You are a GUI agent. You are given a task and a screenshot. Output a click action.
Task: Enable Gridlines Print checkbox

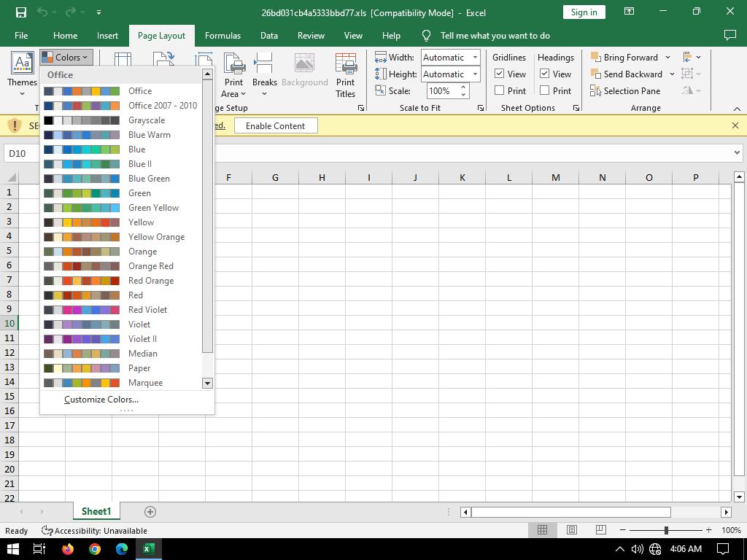click(500, 91)
